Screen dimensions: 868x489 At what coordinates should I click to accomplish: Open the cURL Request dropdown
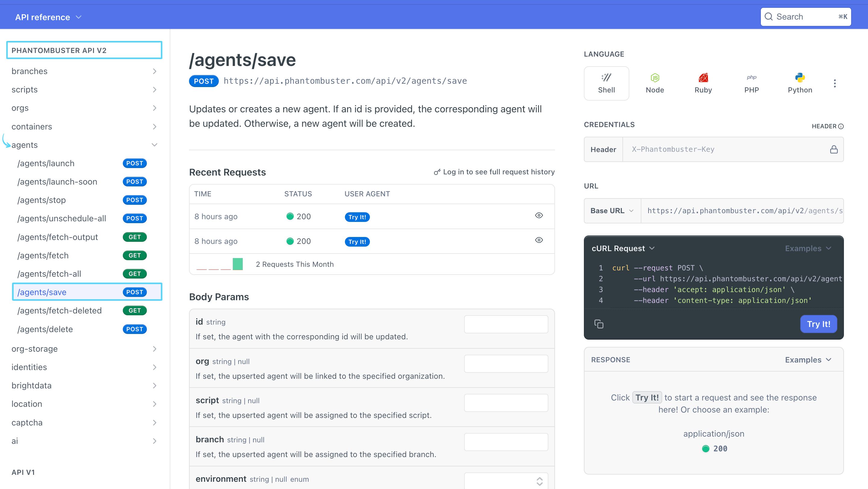click(623, 248)
